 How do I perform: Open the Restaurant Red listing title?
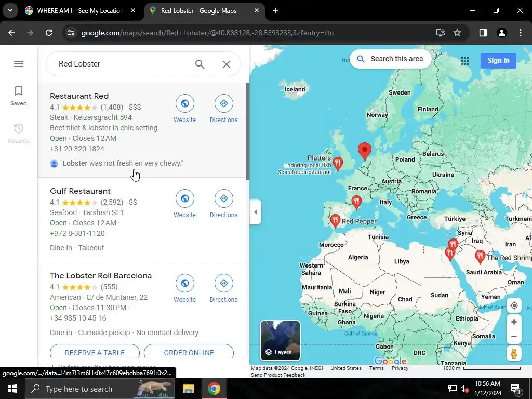click(x=79, y=96)
